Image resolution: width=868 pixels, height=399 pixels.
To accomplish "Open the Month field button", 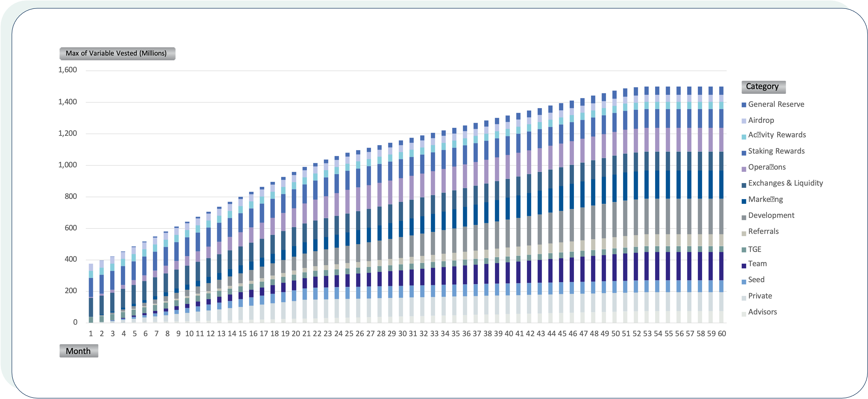I will [x=78, y=351].
